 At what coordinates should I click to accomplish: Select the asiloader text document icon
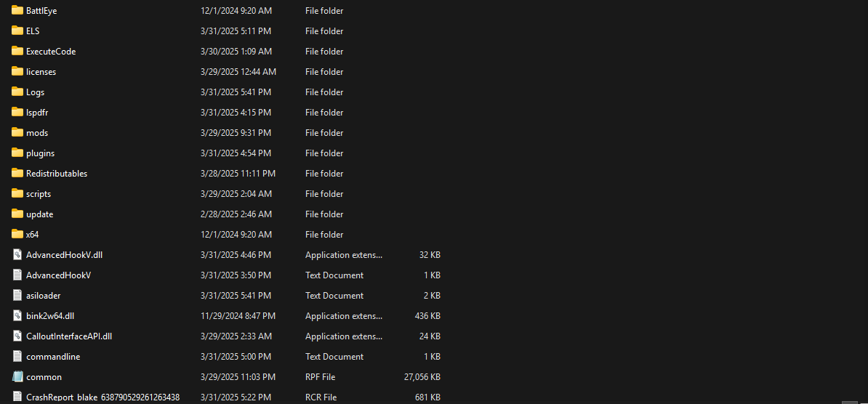coord(18,295)
